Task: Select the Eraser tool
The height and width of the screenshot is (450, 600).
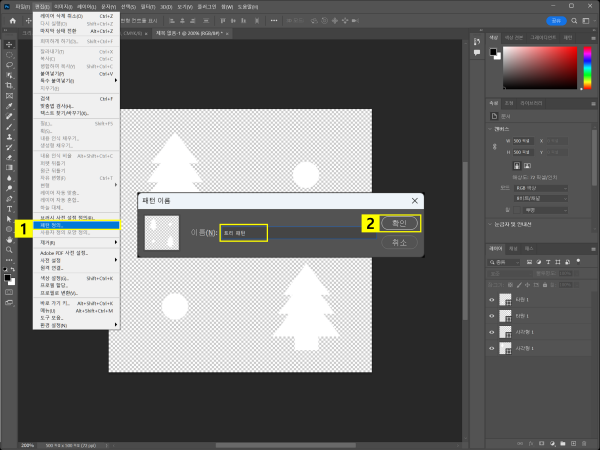Action: coord(9,157)
